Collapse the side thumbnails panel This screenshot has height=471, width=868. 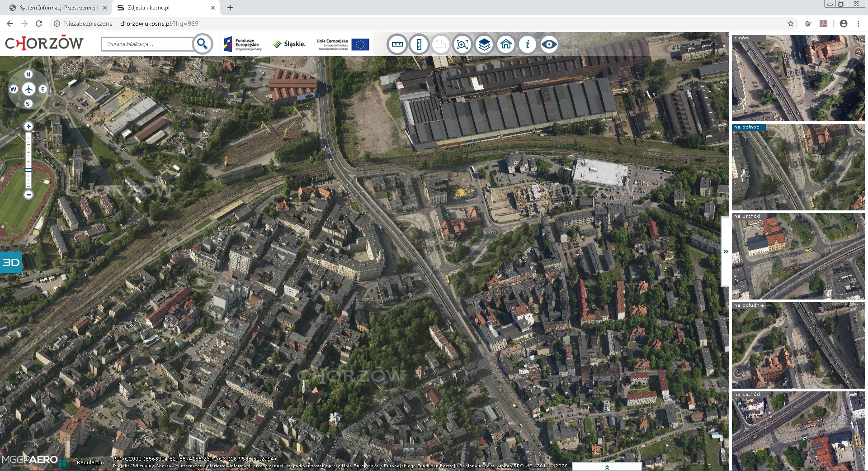726,252
